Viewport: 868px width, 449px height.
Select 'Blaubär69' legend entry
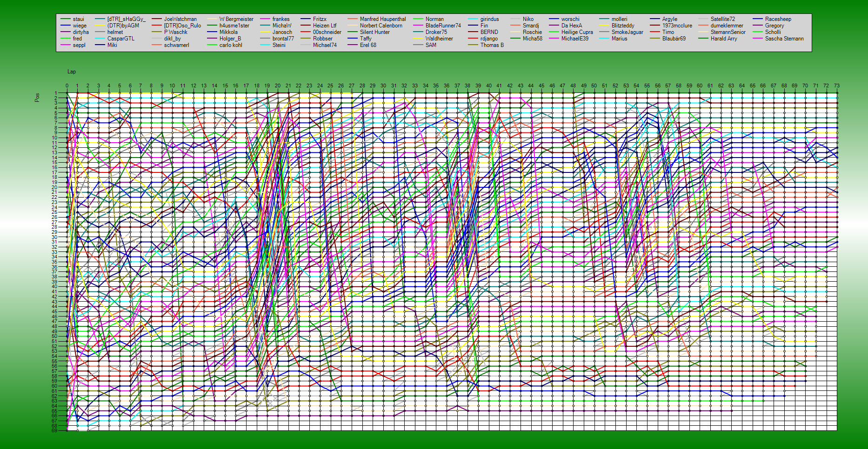(x=674, y=39)
